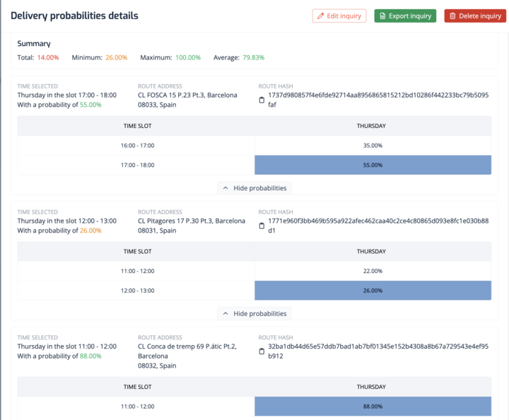Select the 26.00% highlighted Thursday cell

coord(373,291)
